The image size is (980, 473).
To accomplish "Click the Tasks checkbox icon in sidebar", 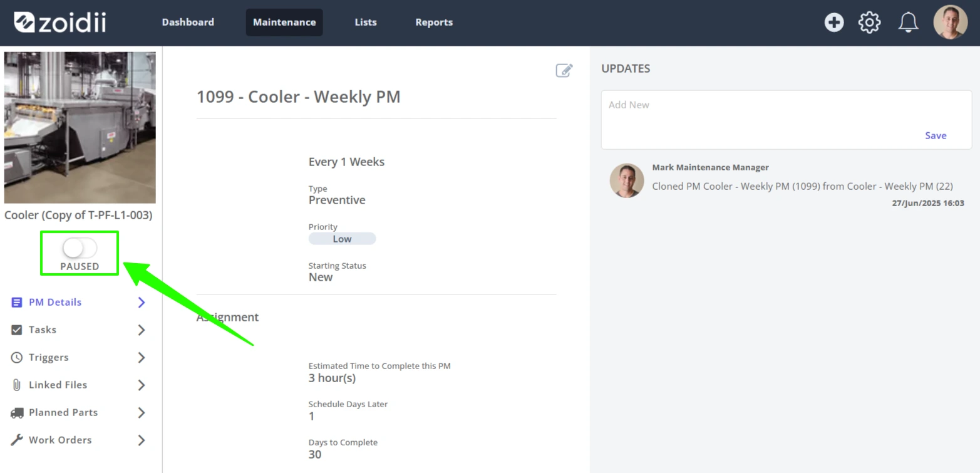I will pos(17,330).
